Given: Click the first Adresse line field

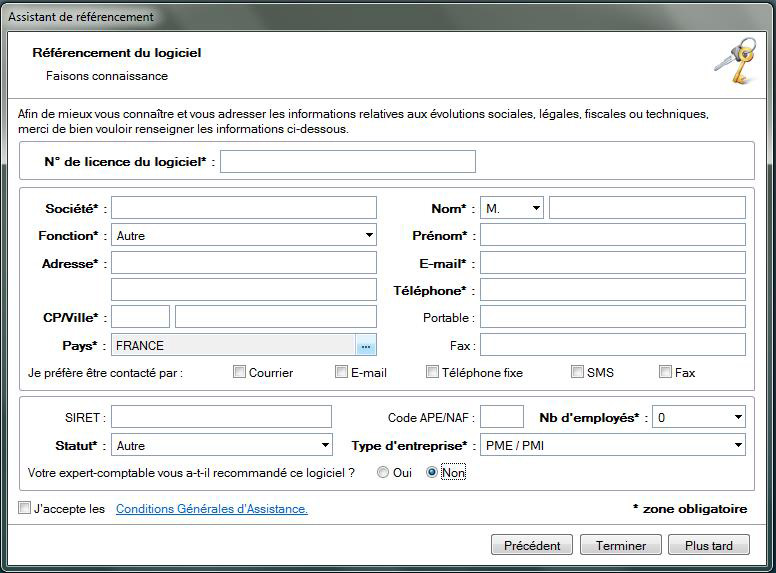Looking at the screenshot, I should (x=243, y=263).
